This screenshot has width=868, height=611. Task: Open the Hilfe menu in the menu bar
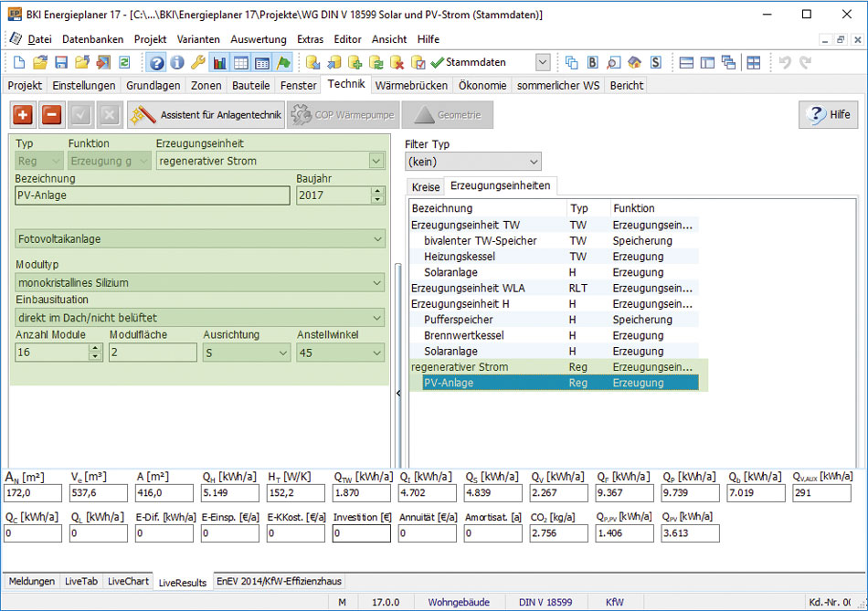click(428, 39)
